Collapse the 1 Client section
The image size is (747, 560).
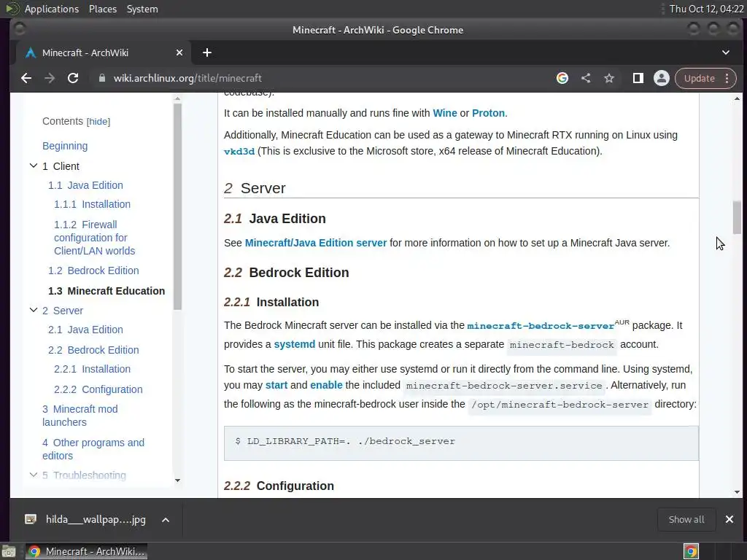tap(34, 166)
